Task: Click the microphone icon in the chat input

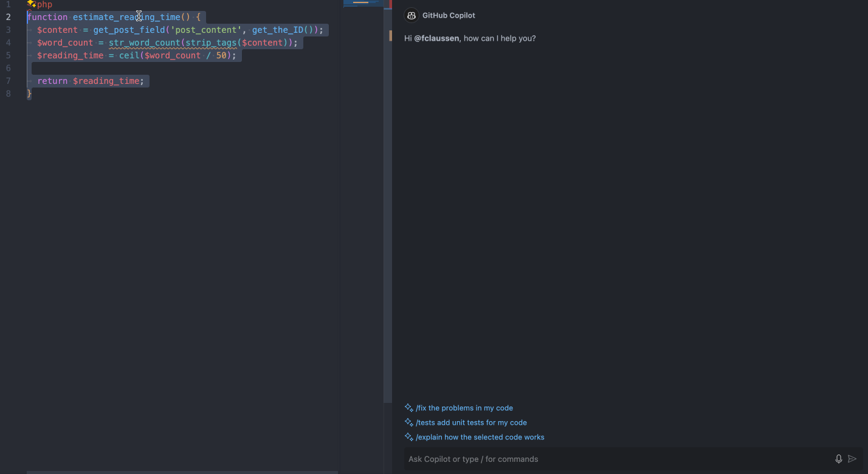Action: click(839, 459)
